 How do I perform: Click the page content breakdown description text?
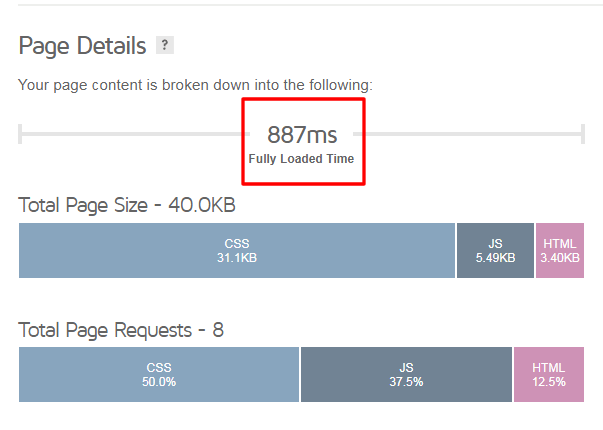[195, 85]
